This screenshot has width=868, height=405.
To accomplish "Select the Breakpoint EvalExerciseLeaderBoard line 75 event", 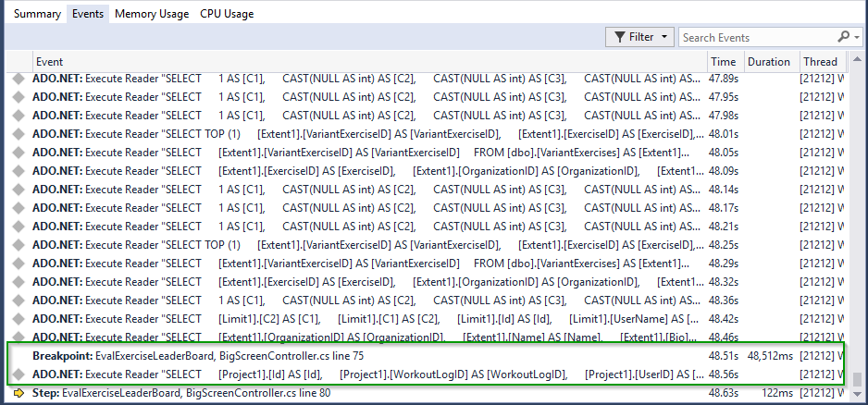I will click(198, 356).
